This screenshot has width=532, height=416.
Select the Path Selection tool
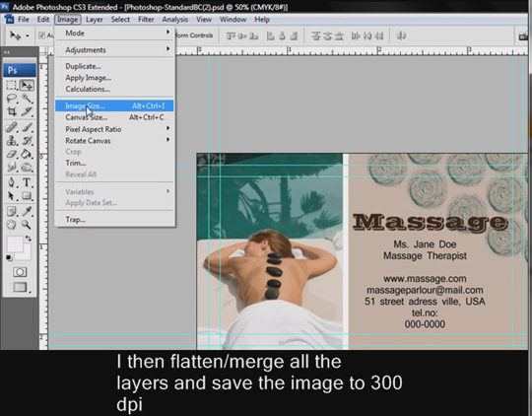[11, 195]
